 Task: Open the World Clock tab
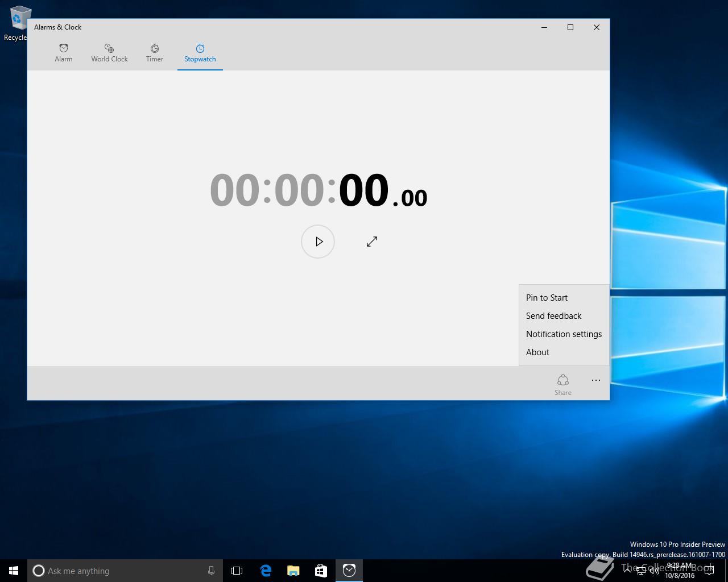pos(109,53)
